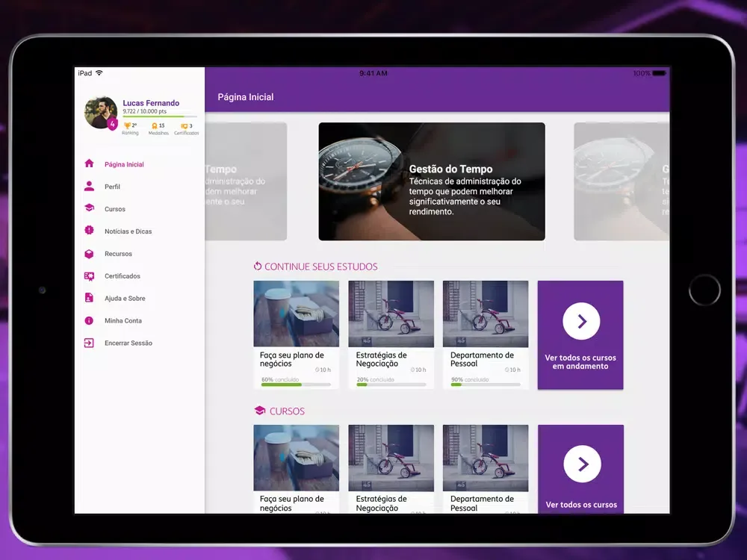747x560 pixels.
Task: Click the Lucas Fernando avatar photo
Action: click(101, 113)
